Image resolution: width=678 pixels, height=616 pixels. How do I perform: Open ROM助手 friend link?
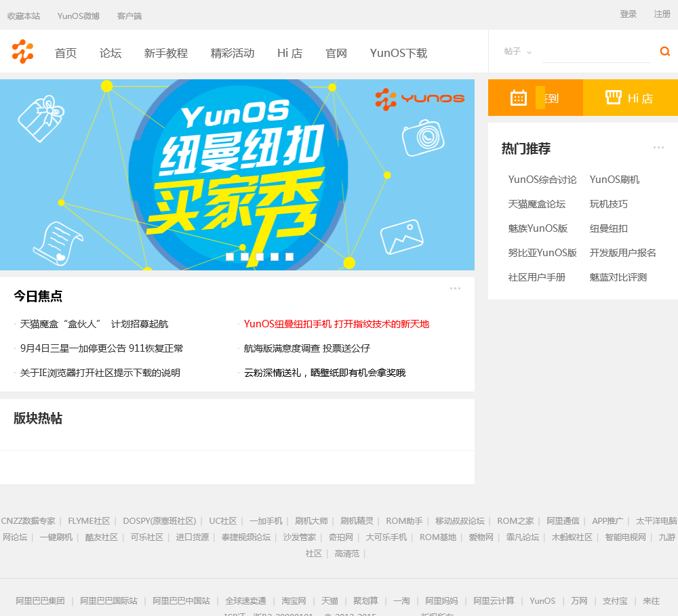(404, 521)
